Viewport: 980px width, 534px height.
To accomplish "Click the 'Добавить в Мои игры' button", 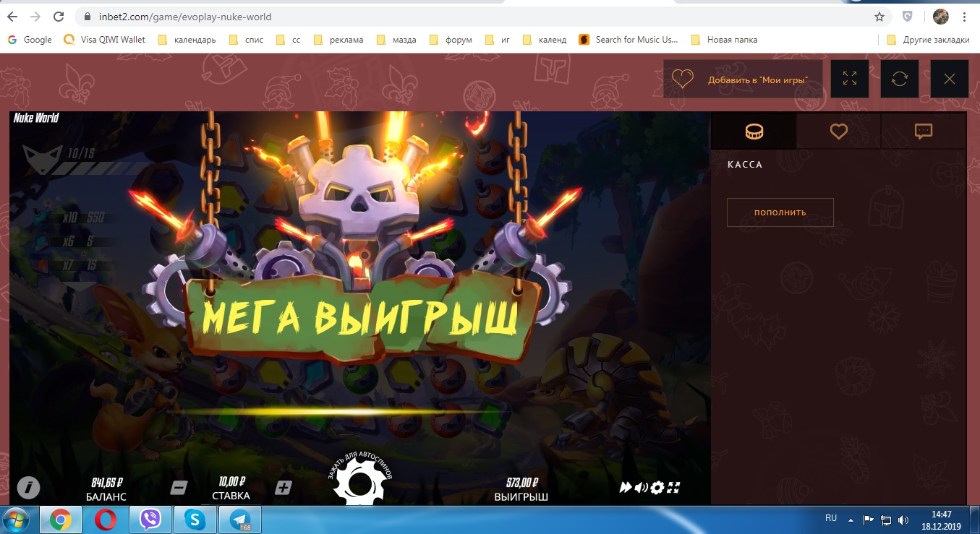I will (743, 79).
